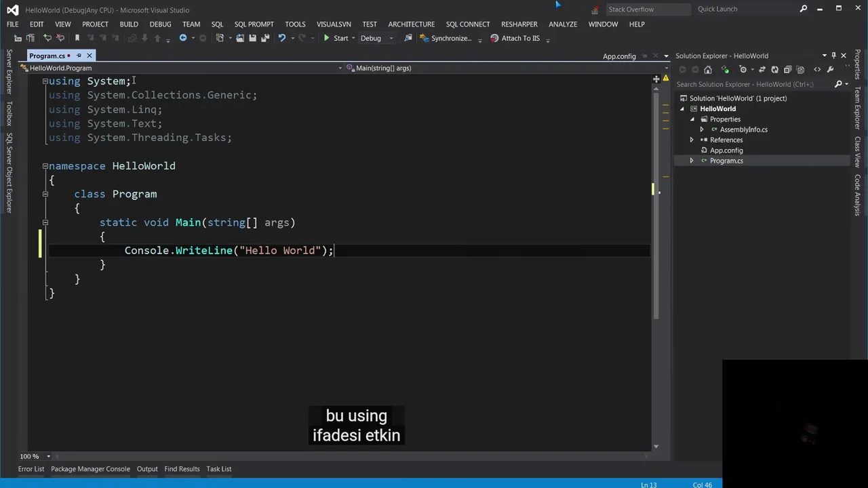Click Sync with Active Document icon
This screenshot has height=488, width=868.
(762, 69)
